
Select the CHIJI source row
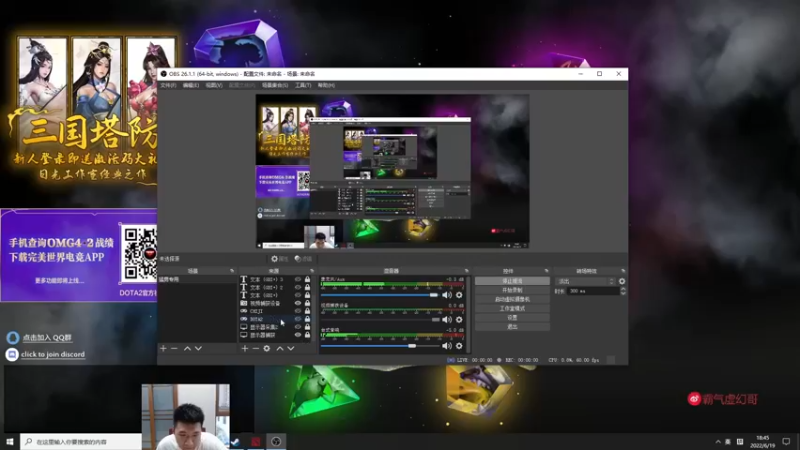pos(276,311)
